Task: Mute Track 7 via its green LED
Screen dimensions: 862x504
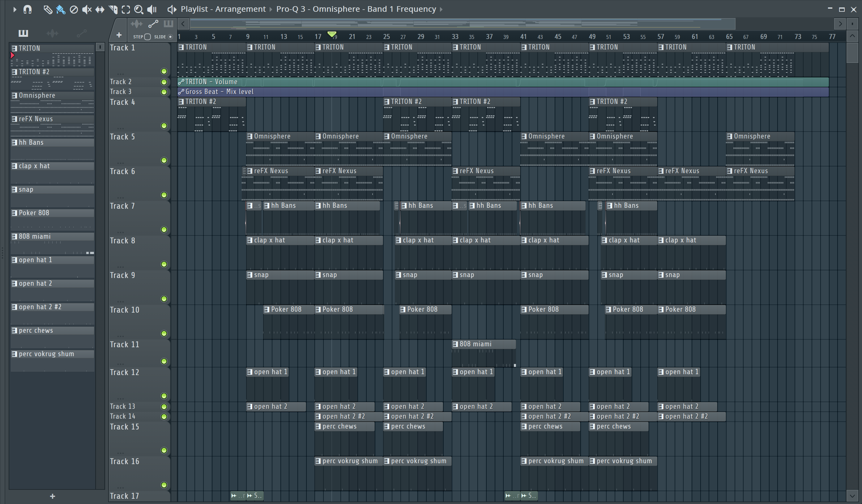Action: pos(164,230)
